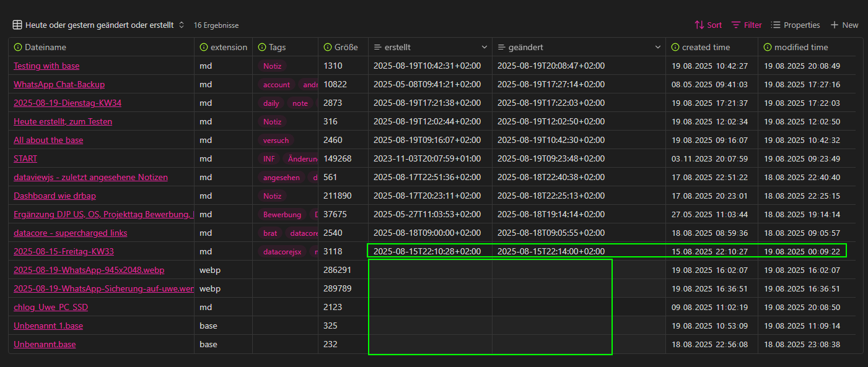Click the Filter funnel icon
The height and width of the screenshot is (367, 868).
[x=736, y=25]
